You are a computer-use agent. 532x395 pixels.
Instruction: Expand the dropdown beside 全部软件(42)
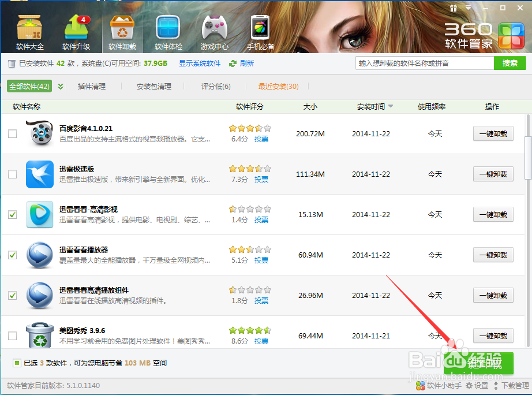61,87
